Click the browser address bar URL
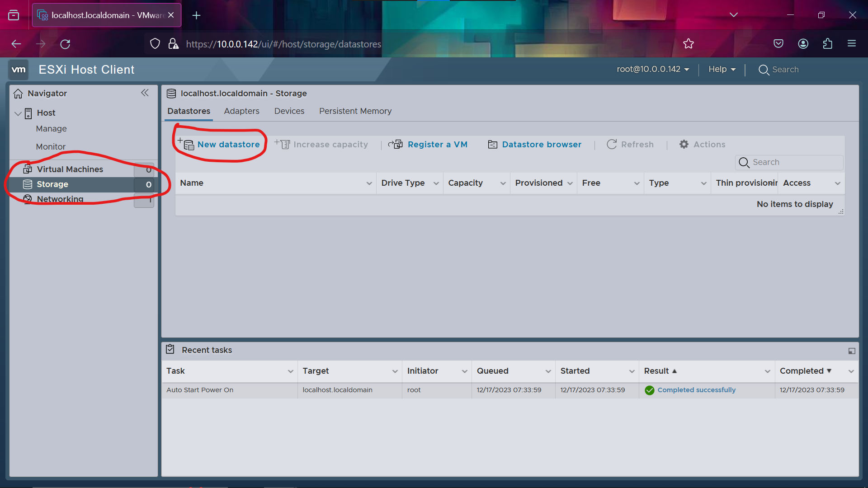The image size is (868, 488). 283,44
